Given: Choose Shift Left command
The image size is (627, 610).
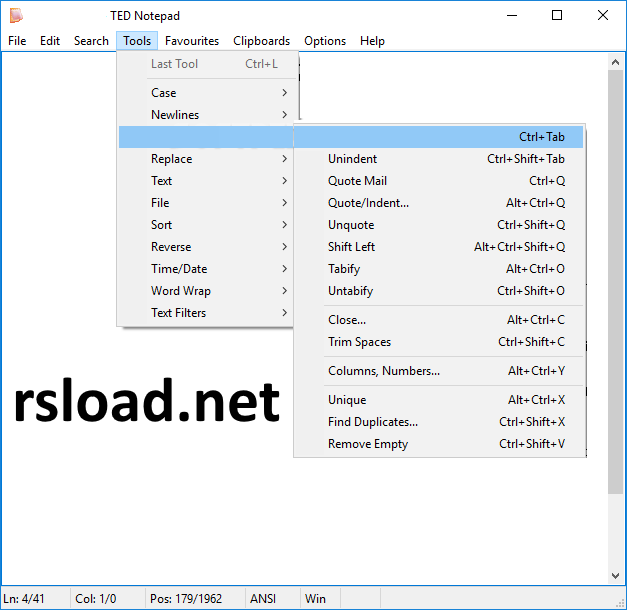Looking at the screenshot, I should [x=439, y=247].
